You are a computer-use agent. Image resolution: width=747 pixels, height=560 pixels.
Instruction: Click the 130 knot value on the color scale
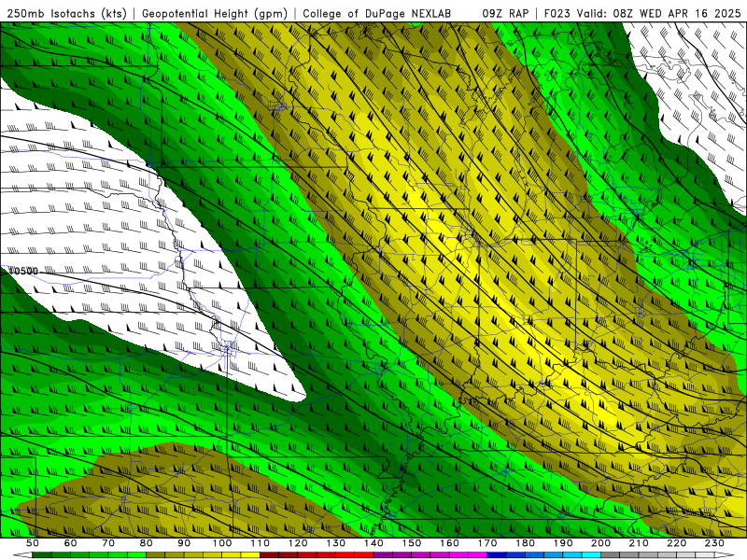[336, 543]
